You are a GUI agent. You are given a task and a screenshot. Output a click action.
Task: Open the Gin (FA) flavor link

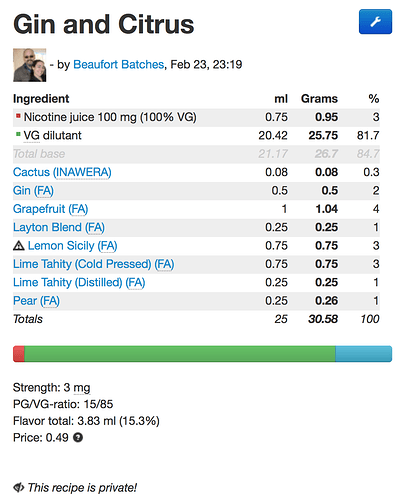click(x=33, y=191)
